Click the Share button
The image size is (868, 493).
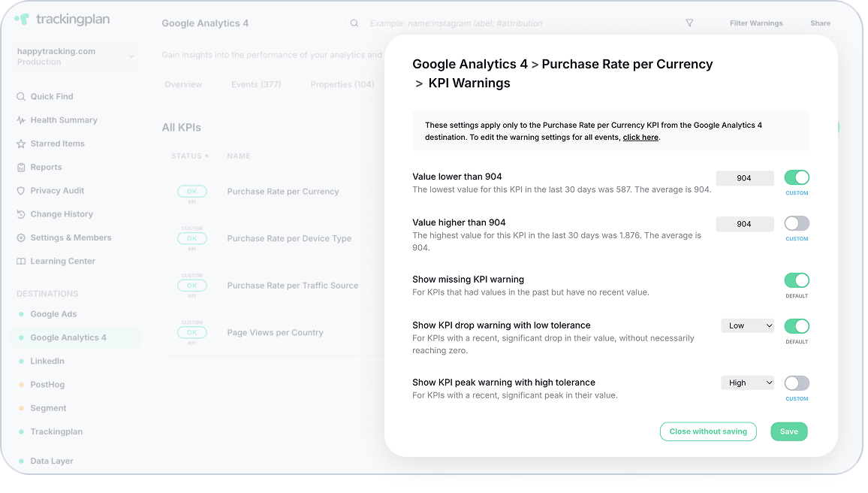pyautogui.click(x=821, y=23)
